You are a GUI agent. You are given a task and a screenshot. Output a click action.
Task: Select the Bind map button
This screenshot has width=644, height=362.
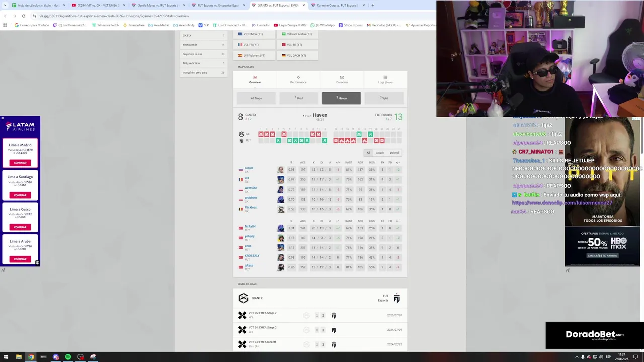[x=299, y=98]
